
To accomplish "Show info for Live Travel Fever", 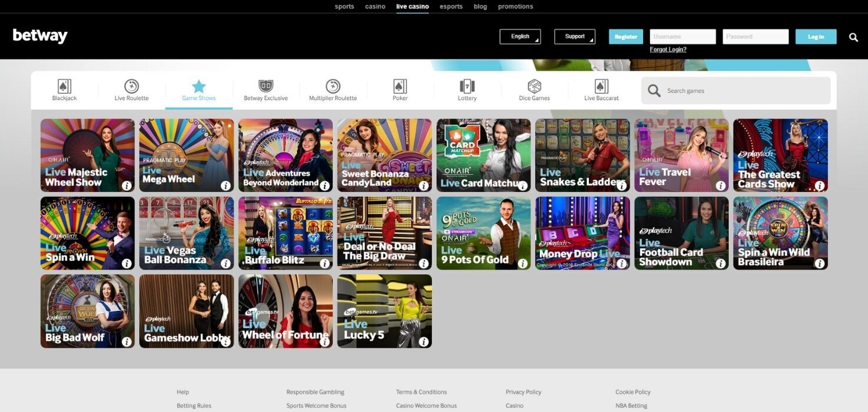I will point(720,186).
